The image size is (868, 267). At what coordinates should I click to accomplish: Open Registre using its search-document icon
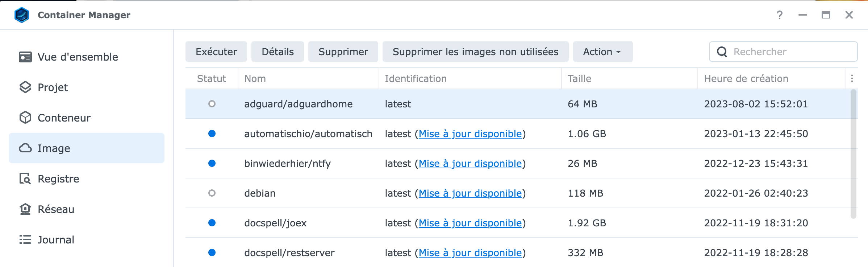(25, 179)
